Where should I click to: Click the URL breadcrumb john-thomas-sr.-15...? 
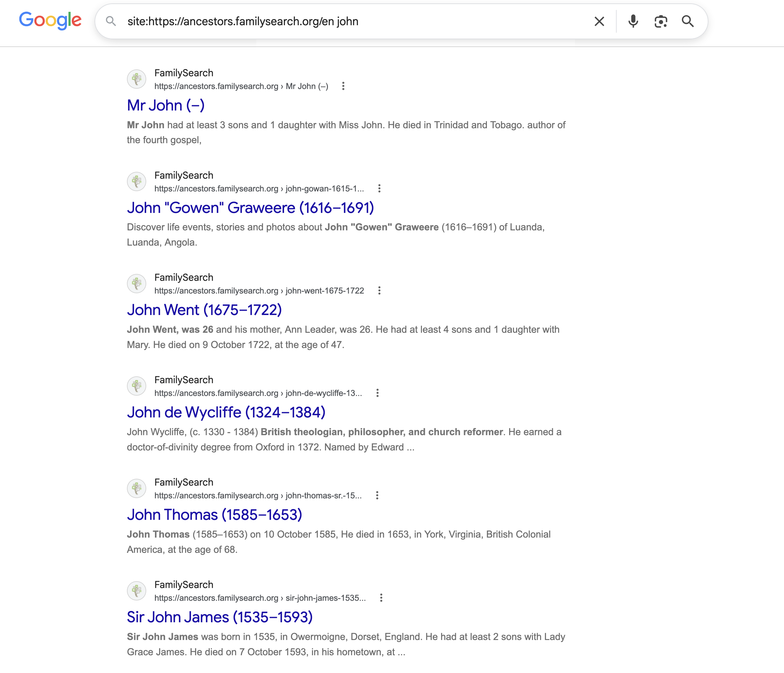(x=258, y=496)
